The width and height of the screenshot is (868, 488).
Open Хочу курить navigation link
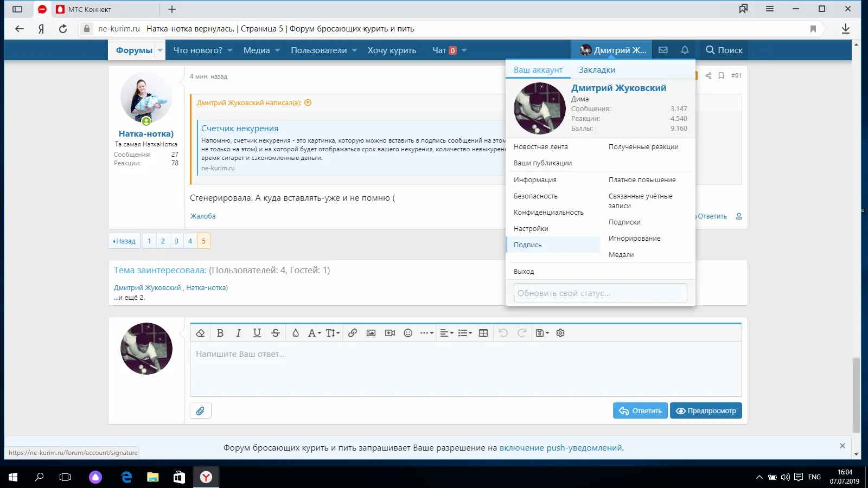click(392, 50)
